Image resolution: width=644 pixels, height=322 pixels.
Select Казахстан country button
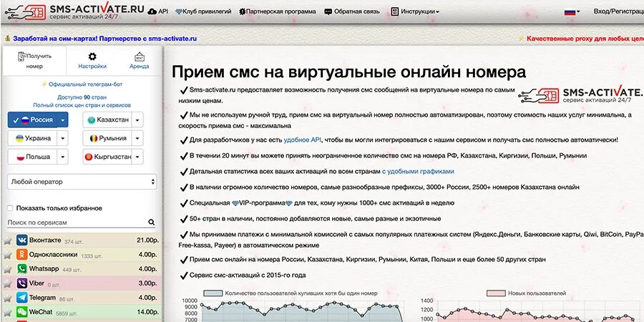107,120
